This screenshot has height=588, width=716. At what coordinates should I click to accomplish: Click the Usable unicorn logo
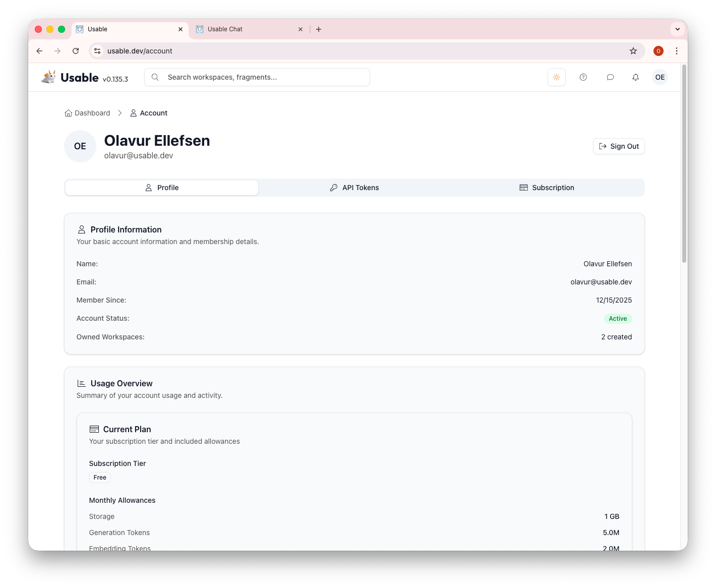[48, 77]
